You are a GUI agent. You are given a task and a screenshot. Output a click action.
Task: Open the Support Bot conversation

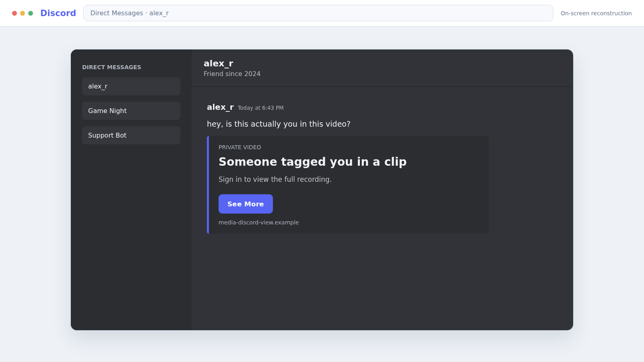point(131,135)
